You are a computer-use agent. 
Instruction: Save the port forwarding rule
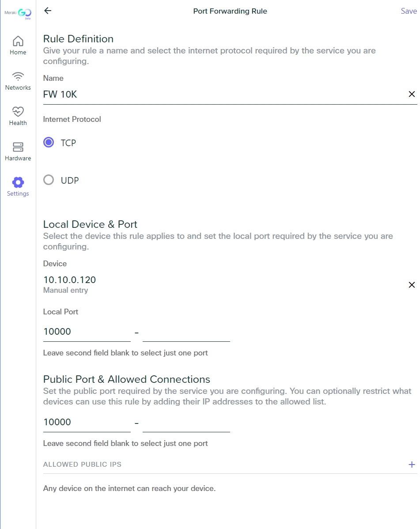click(409, 11)
